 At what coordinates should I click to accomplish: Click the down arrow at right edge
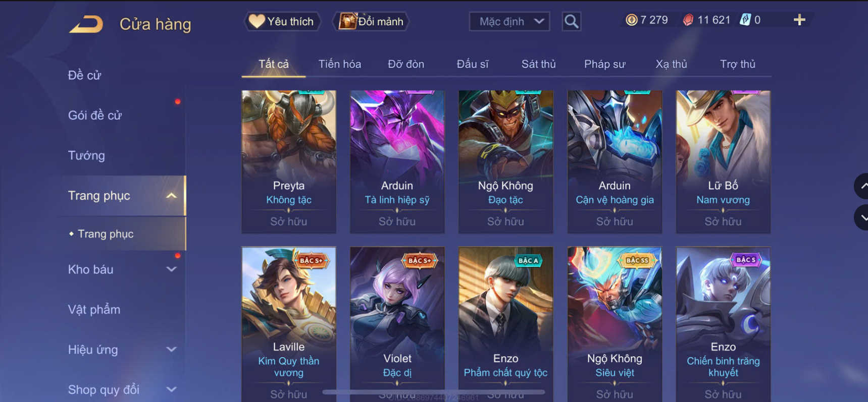coord(862,218)
